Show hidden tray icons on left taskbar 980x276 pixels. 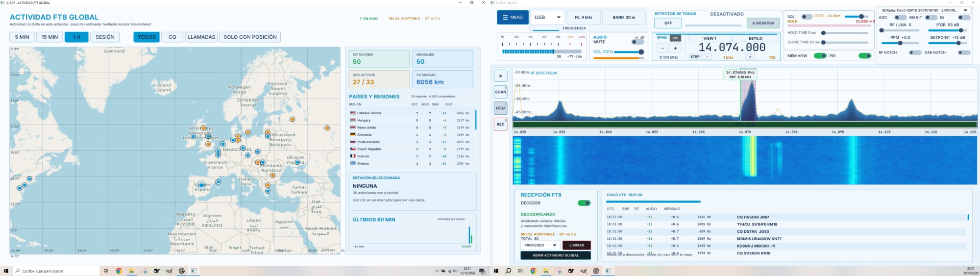click(x=437, y=271)
